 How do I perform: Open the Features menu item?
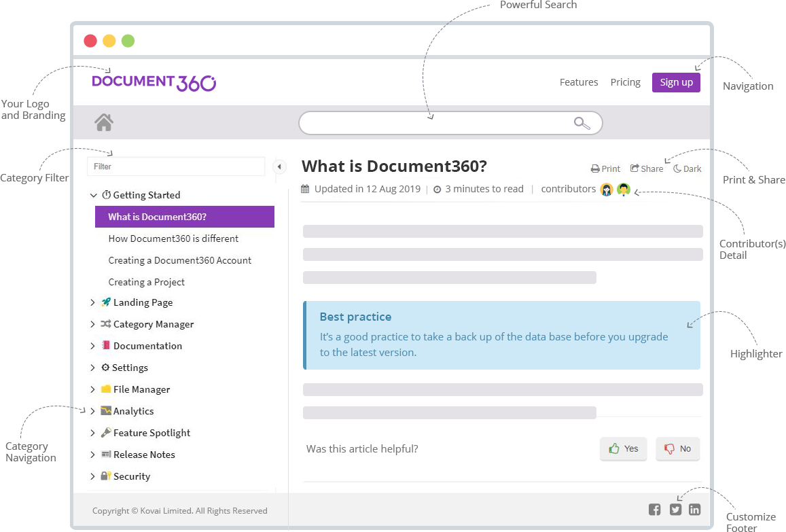point(579,82)
